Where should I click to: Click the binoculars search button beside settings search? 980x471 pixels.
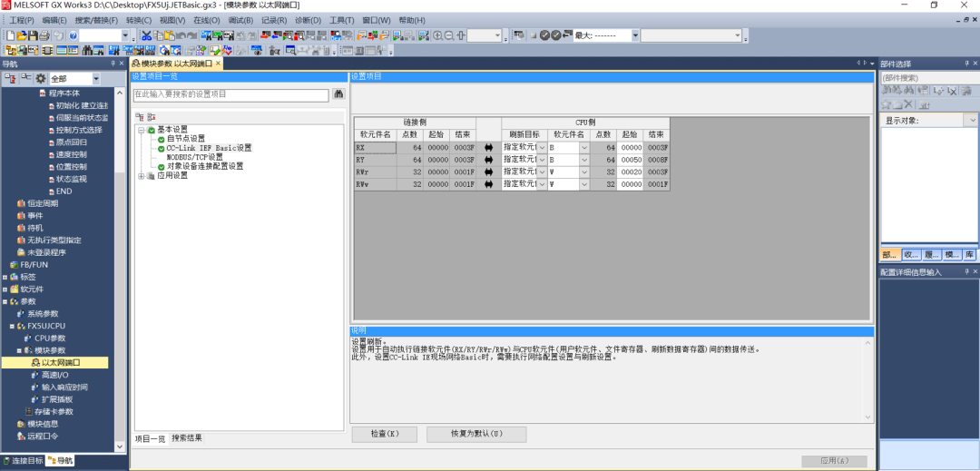coord(339,94)
